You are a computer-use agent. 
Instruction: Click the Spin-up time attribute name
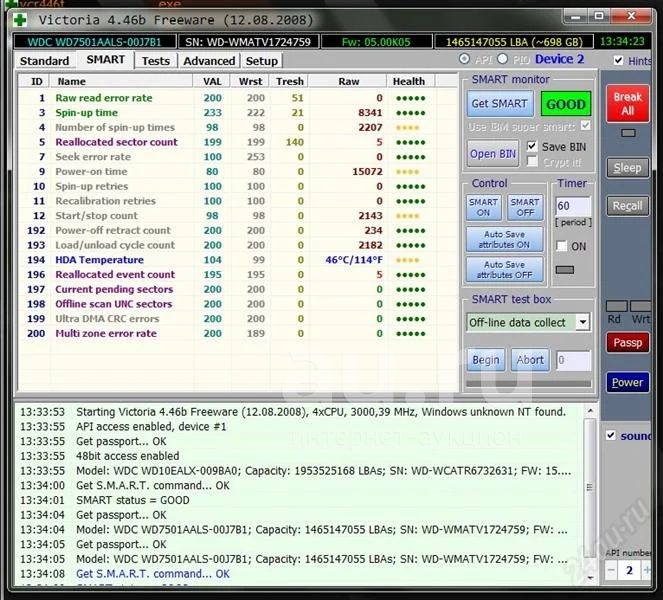87,113
